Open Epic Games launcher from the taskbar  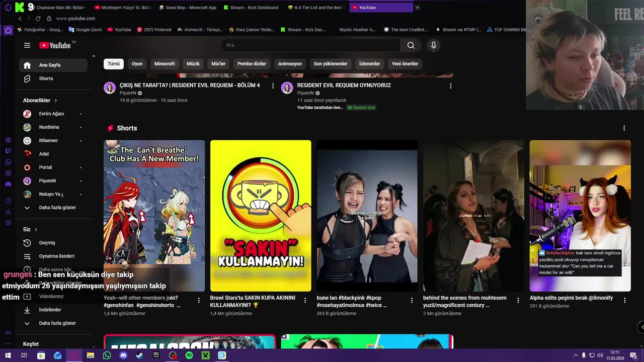(x=156, y=355)
